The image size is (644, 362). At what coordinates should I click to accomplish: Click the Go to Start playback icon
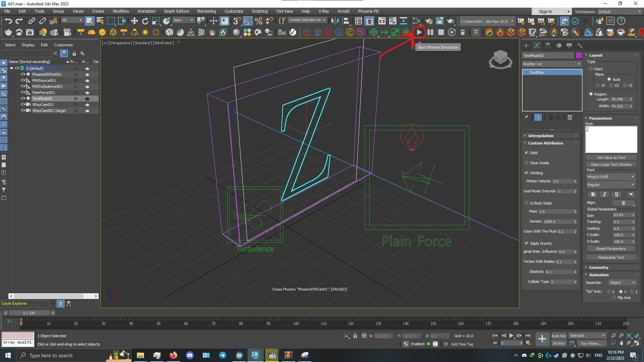click(495, 336)
